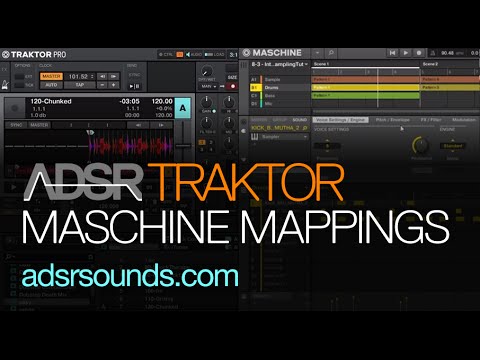Click the Maschine restart transport button
480x360 pixels.
pos(393,53)
